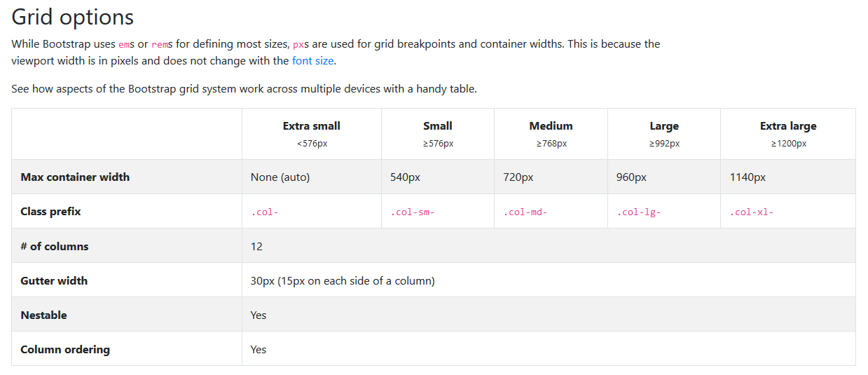Click the .col- class prefix code
Viewport: 868px width, 375px height.
coord(265,212)
